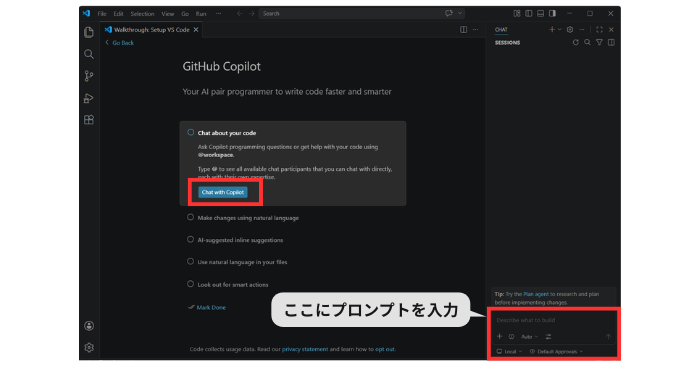Click the Copilot chat icon in title bar
Screen dimensions: 698x365
click(449, 13)
